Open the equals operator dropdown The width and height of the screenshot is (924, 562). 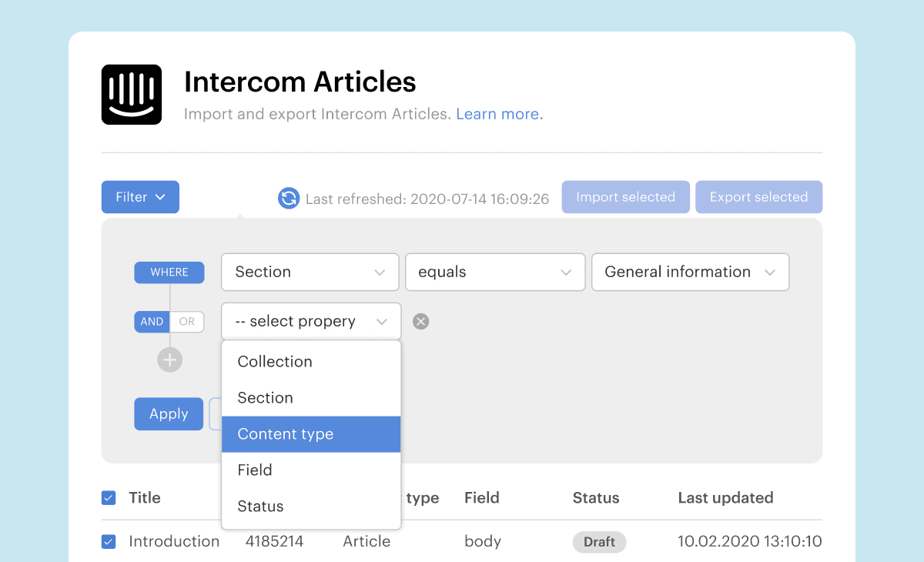[x=494, y=272]
